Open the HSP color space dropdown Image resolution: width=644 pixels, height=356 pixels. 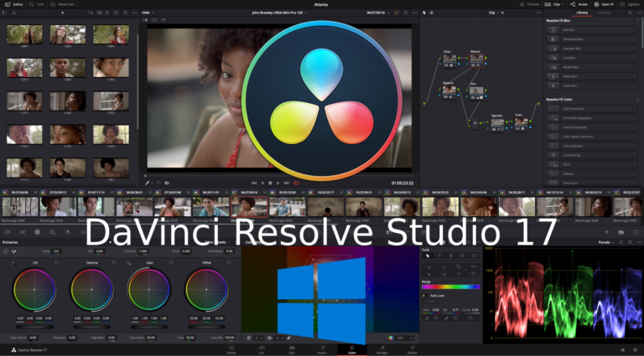coord(404,338)
